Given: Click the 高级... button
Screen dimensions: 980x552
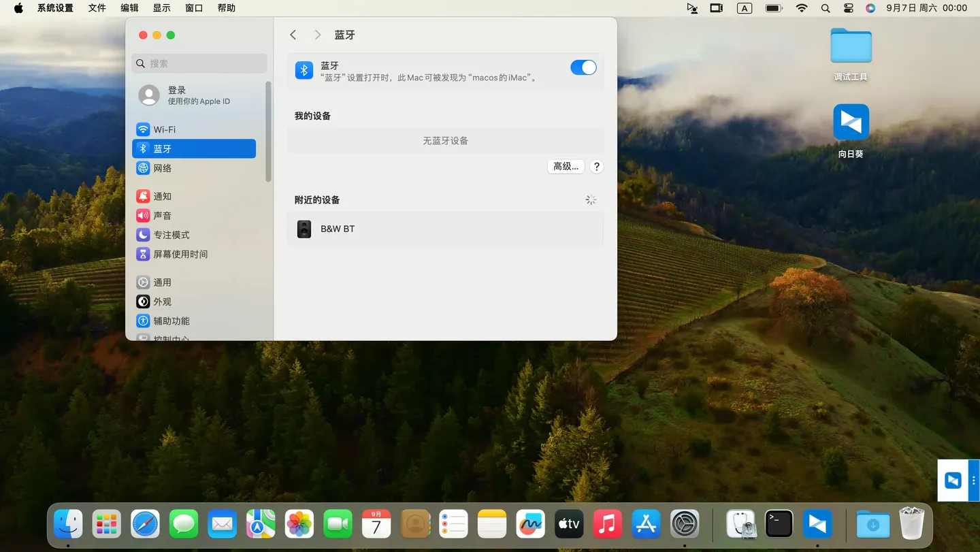Looking at the screenshot, I should [566, 166].
